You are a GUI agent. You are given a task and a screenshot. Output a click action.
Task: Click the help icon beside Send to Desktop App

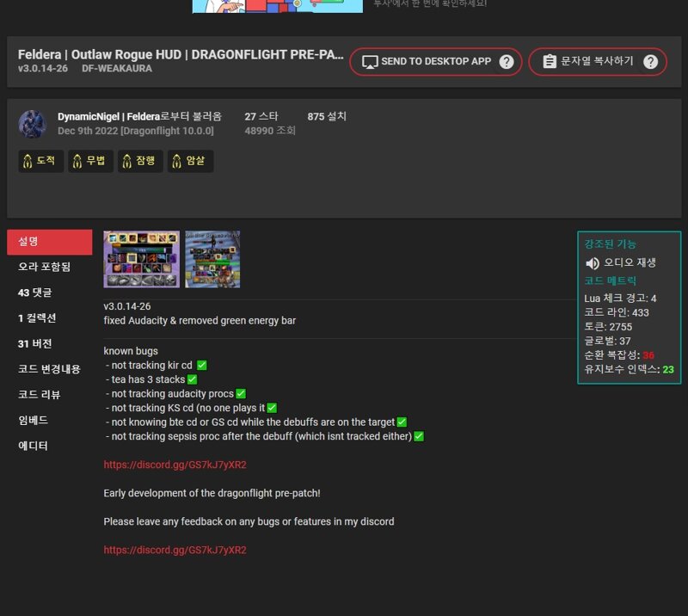coord(506,62)
